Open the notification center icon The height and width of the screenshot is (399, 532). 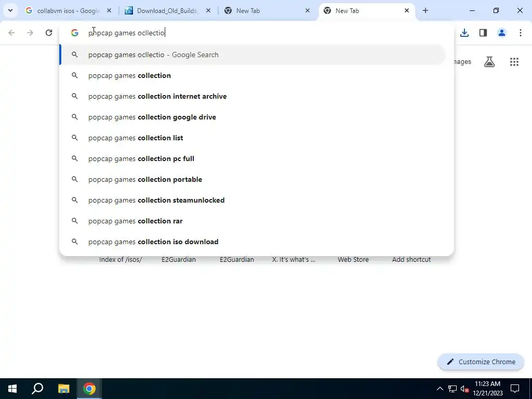tap(515, 389)
